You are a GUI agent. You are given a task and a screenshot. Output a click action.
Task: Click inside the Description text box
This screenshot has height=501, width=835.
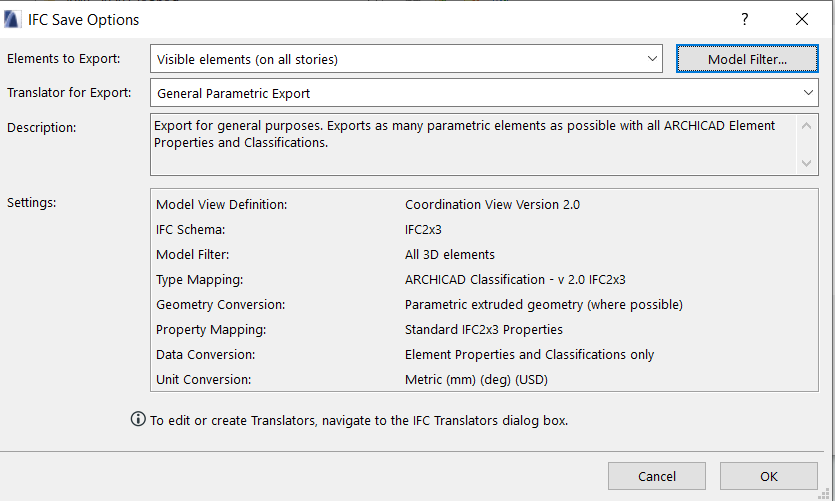click(x=474, y=144)
